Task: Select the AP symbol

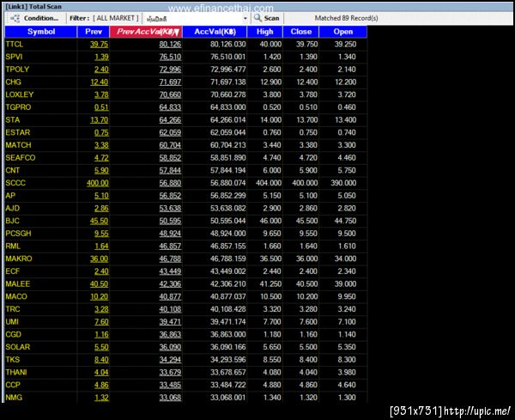Action: point(10,196)
